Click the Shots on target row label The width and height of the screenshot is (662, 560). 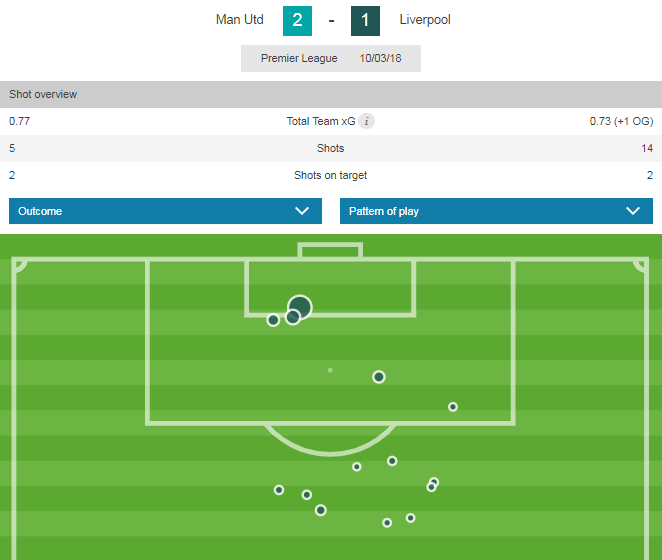(x=330, y=175)
